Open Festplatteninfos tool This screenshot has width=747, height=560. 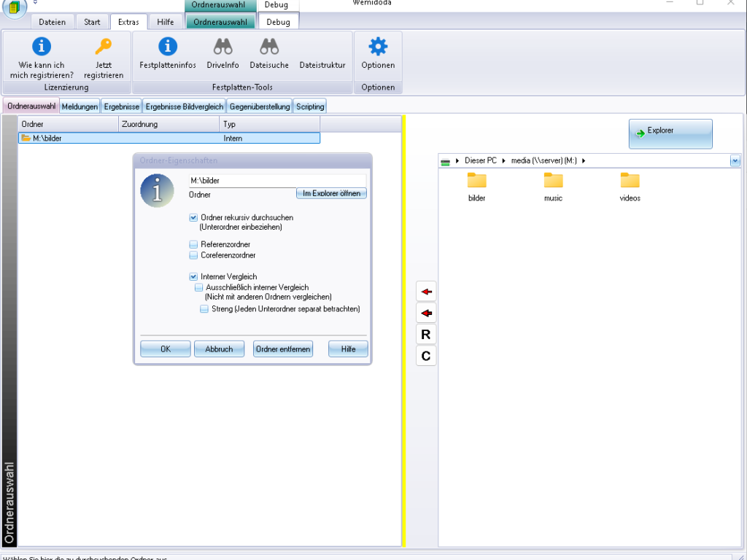pos(168,47)
